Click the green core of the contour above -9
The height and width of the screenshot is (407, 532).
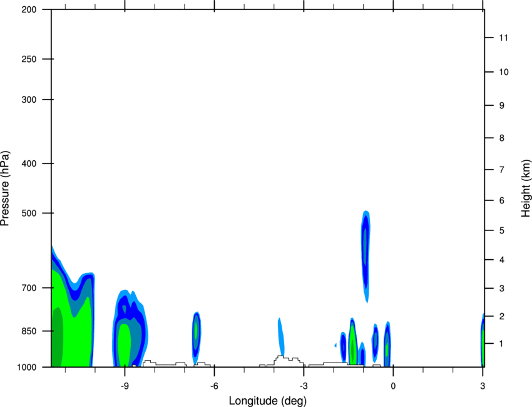(x=124, y=344)
